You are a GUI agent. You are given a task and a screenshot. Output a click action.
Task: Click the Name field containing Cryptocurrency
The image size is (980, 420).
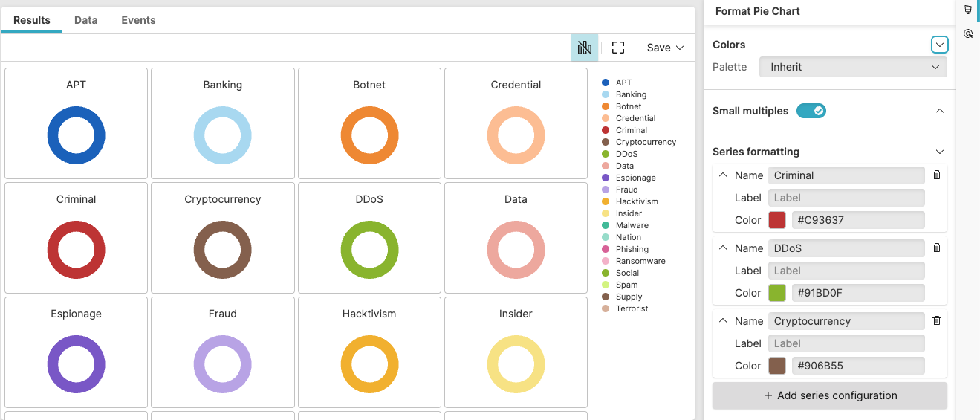coord(846,321)
